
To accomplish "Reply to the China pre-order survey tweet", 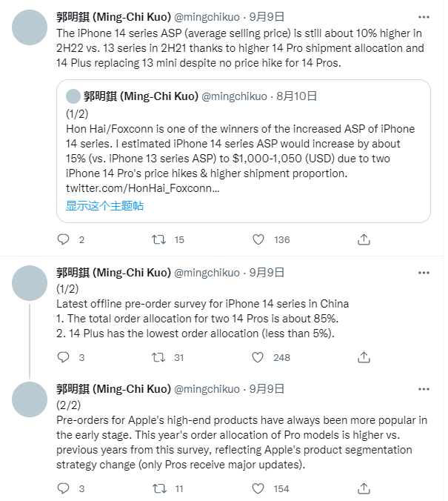I will tap(64, 357).
